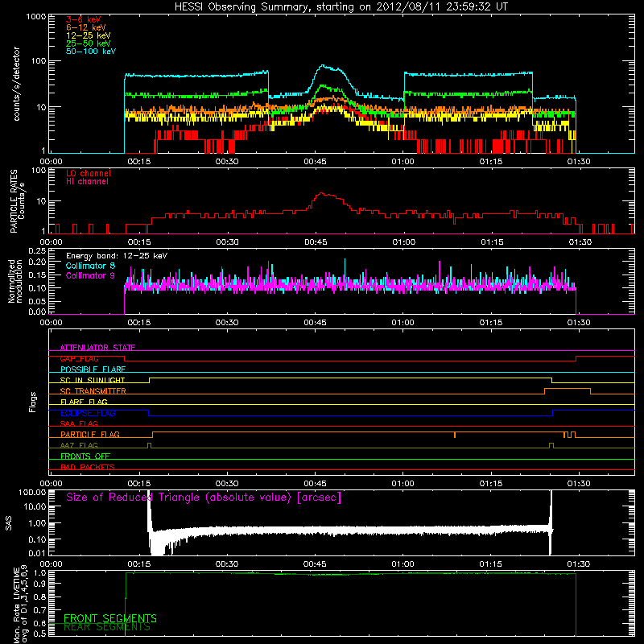Click the vertical Flags axis title
This screenshot has height=644, width=644.
33,402
